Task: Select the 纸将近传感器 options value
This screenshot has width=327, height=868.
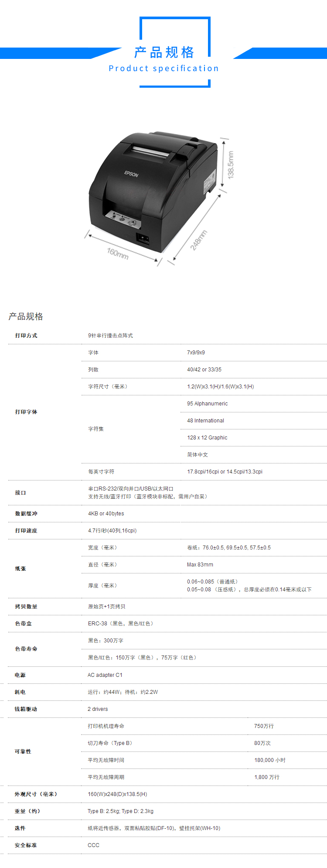Action: click(154, 828)
